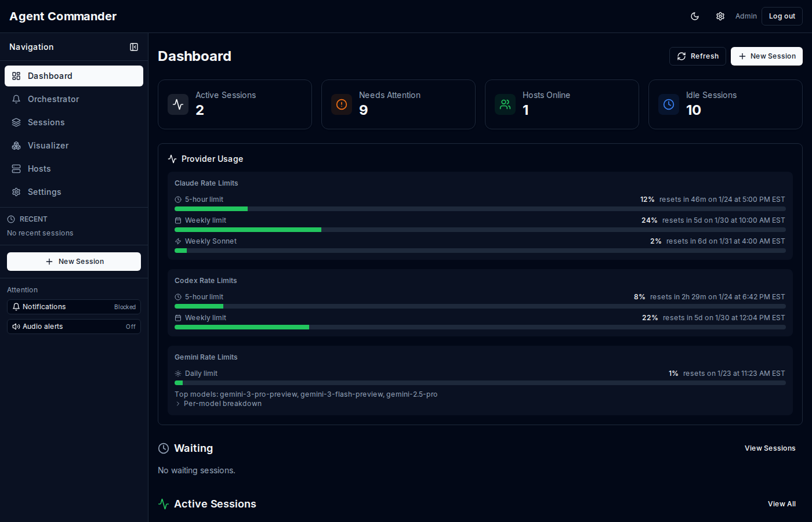Click the Hosts server icon in the sidebar
Viewport: 812px width, 522px height.
(x=16, y=169)
